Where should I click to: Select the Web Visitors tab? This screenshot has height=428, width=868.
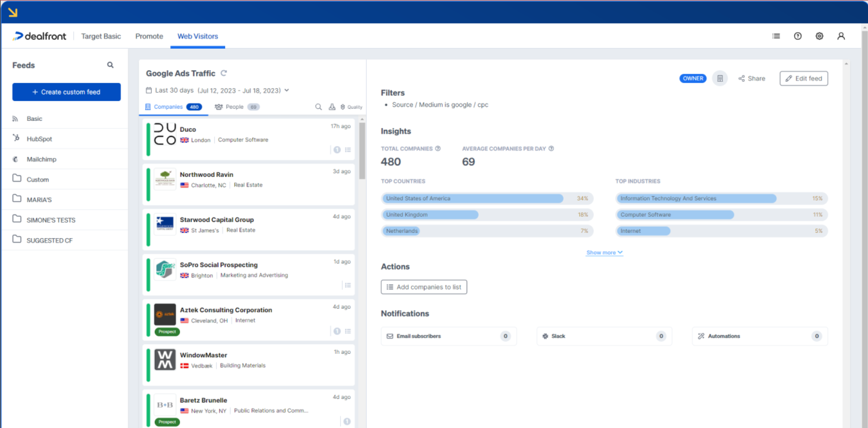tap(198, 36)
